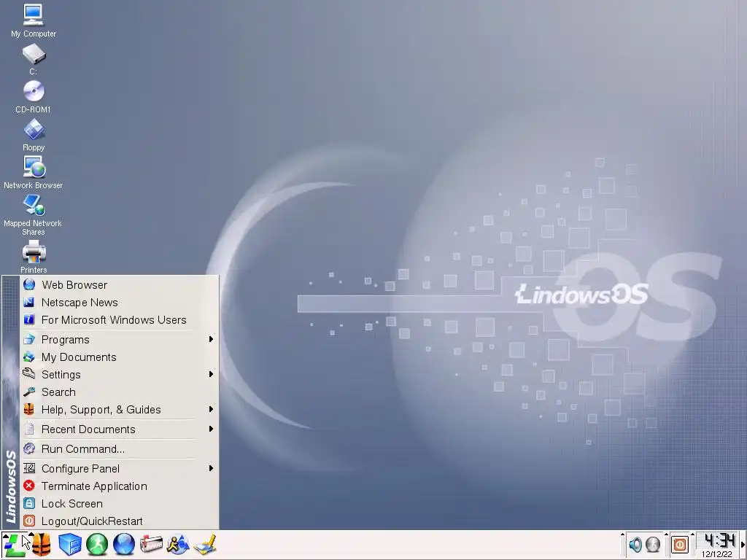Expand the Configure Panel submenu arrow
This screenshot has width=747, height=560.
coord(211,469)
